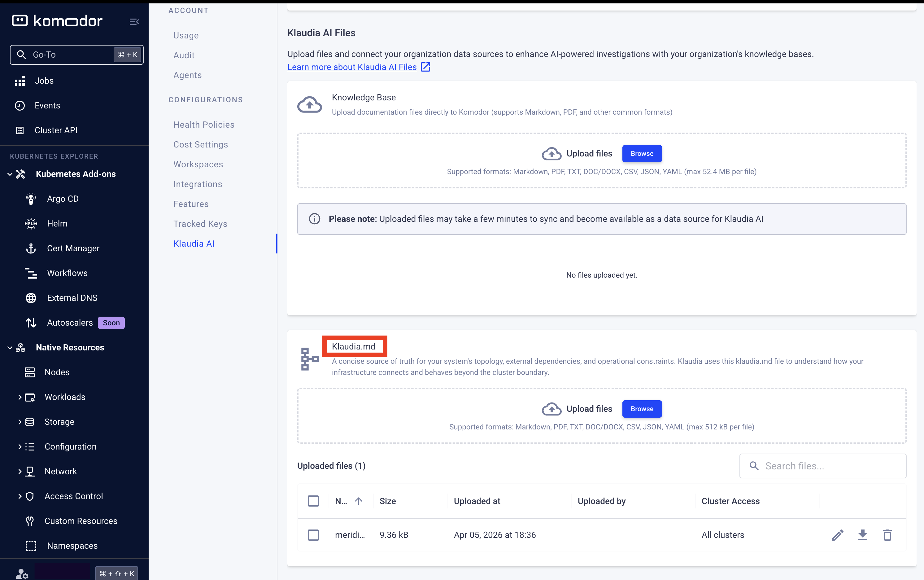924x580 pixels.
Task: Expand the Workloads tree item
Action: pyautogui.click(x=20, y=397)
